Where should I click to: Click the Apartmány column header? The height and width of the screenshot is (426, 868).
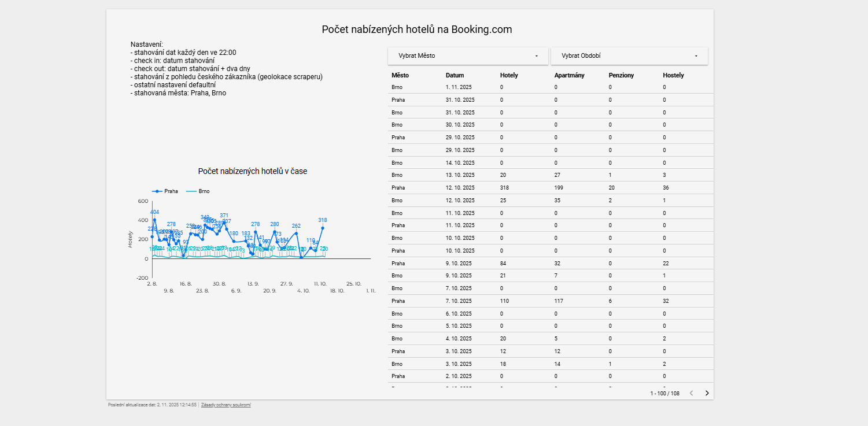click(569, 75)
